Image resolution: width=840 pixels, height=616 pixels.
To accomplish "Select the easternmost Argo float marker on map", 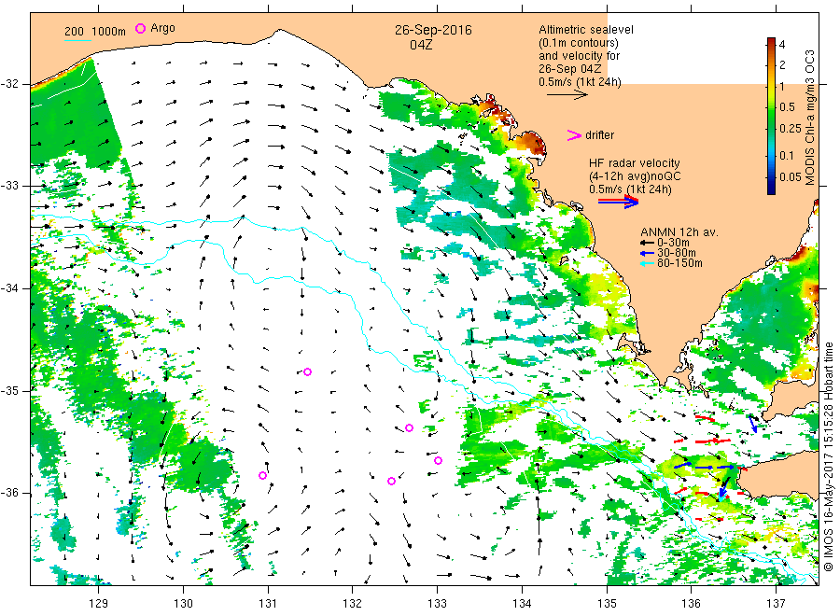I will click(439, 461).
